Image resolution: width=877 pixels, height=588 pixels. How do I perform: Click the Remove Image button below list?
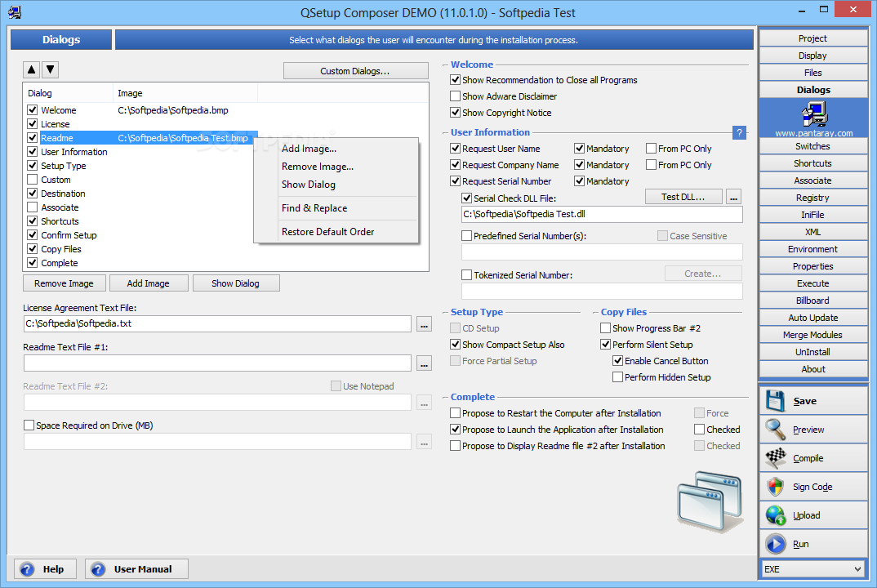click(64, 283)
